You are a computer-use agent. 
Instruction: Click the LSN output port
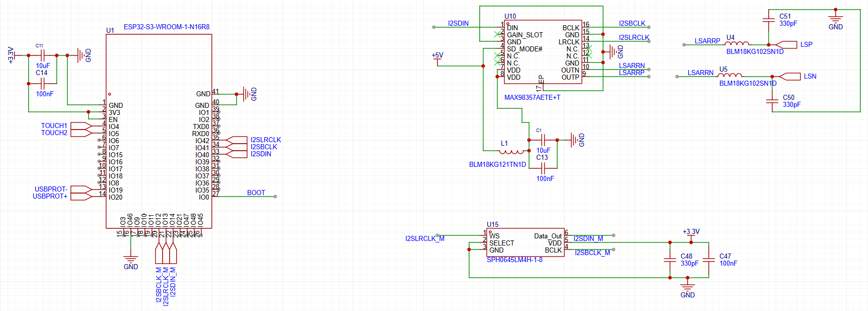point(789,76)
